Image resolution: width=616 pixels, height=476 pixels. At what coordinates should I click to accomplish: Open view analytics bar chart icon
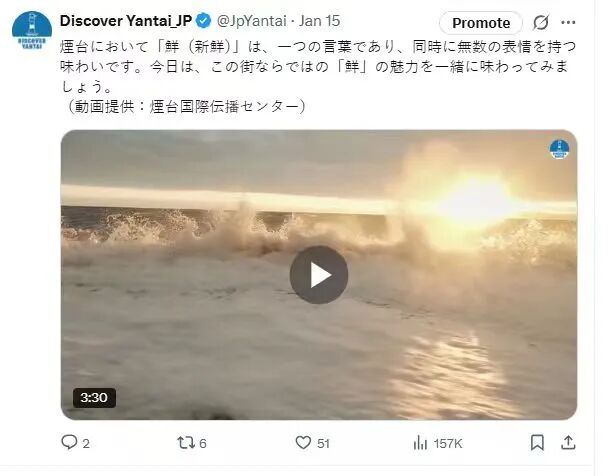tap(420, 443)
